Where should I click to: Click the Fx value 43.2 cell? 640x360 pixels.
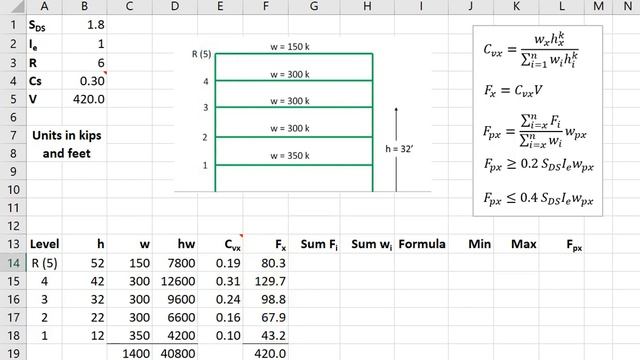tap(266, 335)
